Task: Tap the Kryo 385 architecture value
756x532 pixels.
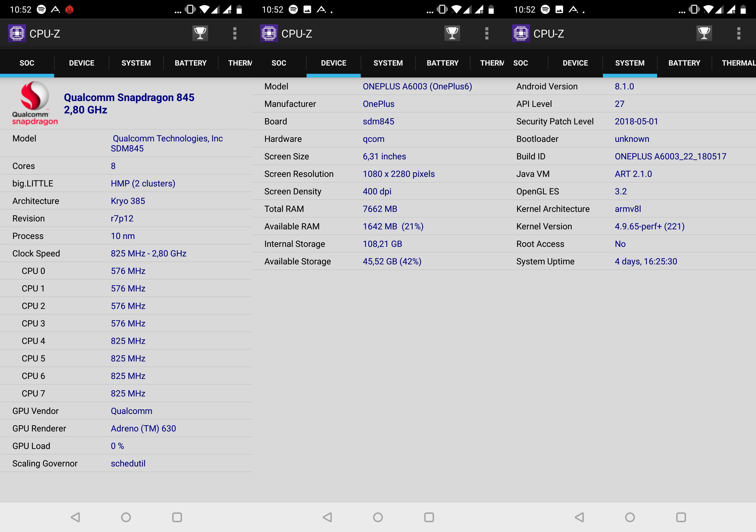Action: (x=128, y=201)
